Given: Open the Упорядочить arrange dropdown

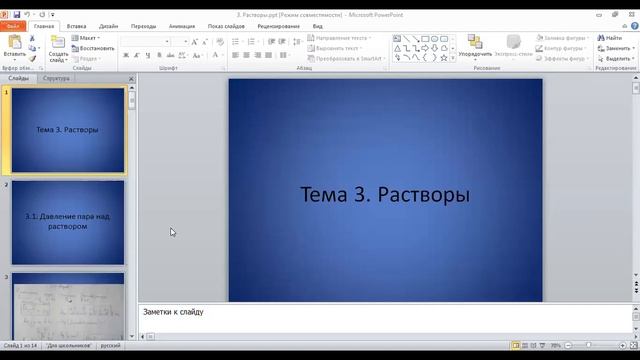Looking at the screenshot, I should [475, 47].
